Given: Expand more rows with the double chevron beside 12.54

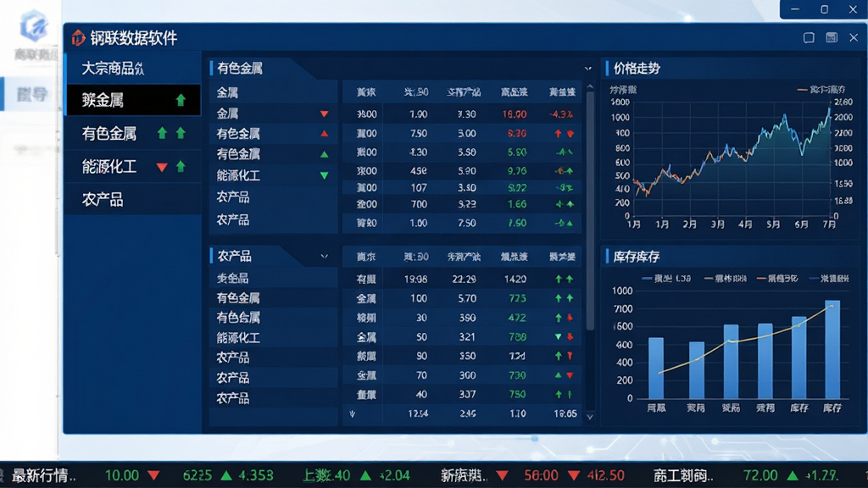Looking at the screenshot, I should (352, 413).
